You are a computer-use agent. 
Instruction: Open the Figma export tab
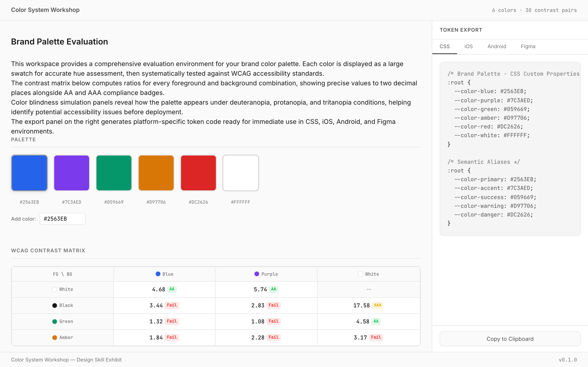528,46
